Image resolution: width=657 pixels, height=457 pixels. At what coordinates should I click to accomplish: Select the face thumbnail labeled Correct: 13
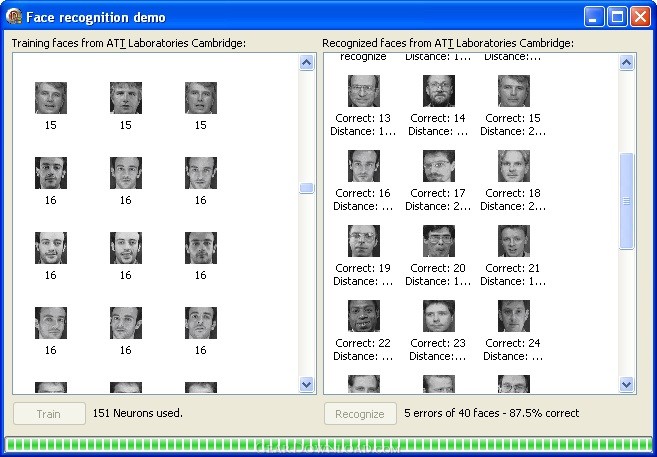click(x=364, y=91)
